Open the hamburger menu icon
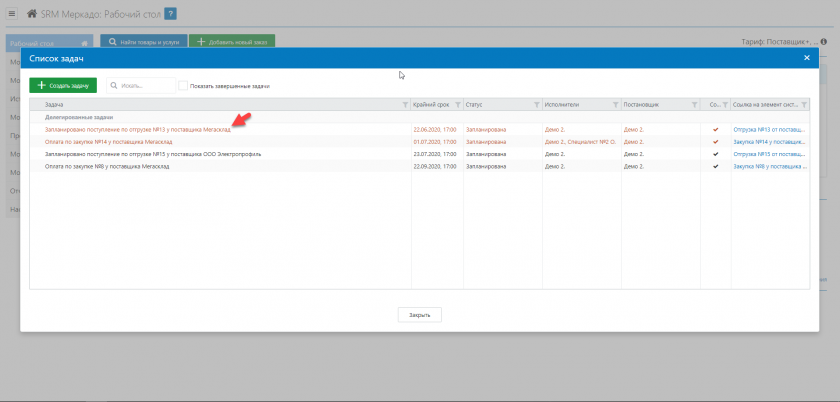The height and width of the screenshot is (402, 840). coord(12,14)
